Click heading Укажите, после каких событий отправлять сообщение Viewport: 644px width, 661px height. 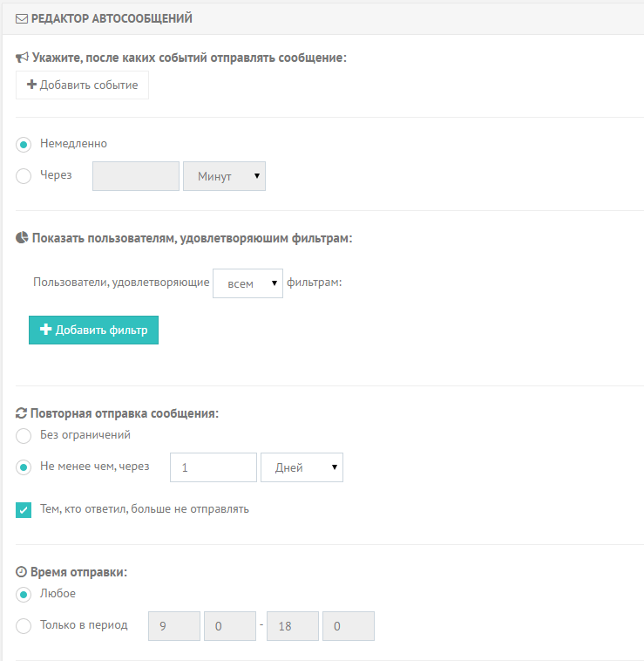pos(189,58)
